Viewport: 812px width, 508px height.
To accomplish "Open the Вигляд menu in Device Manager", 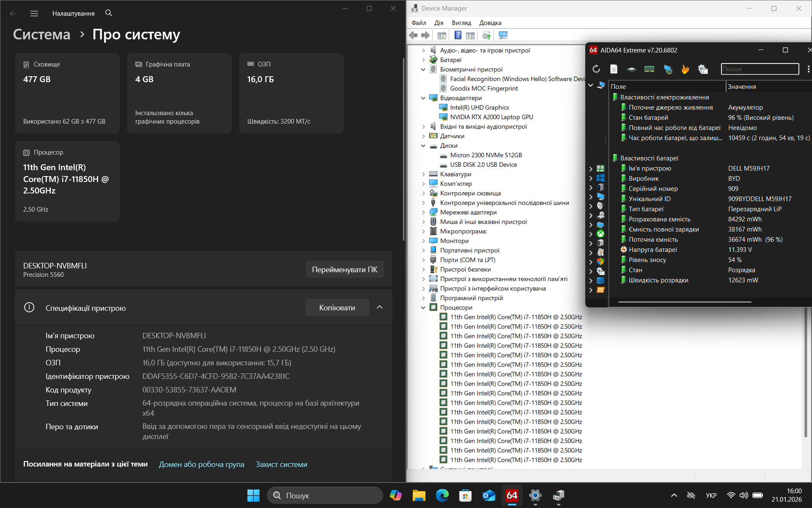I will tap(461, 23).
